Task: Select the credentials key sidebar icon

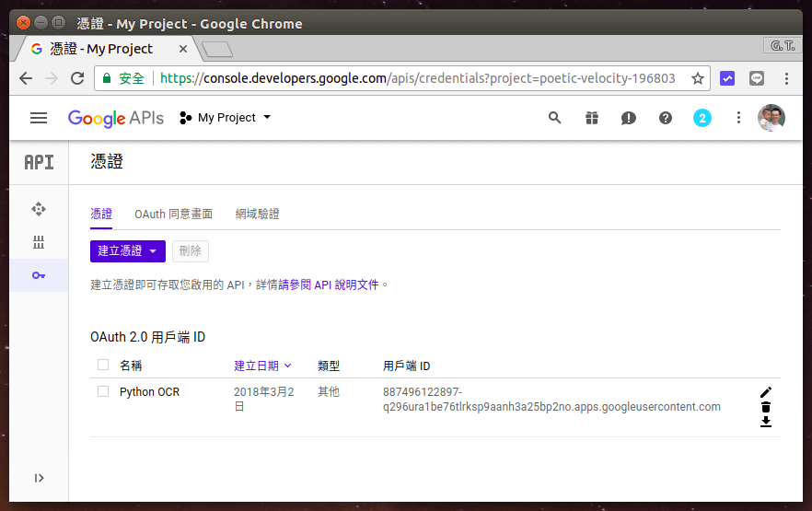Action: click(x=39, y=275)
